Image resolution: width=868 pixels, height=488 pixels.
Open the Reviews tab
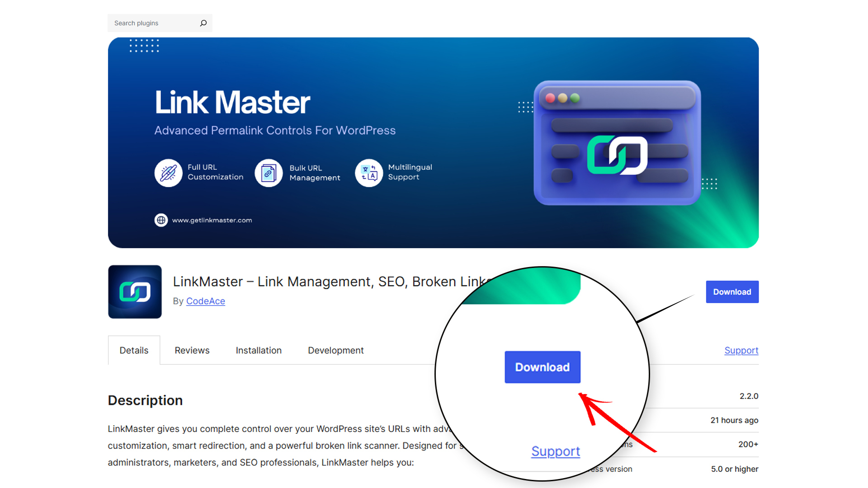click(x=192, y=350)
